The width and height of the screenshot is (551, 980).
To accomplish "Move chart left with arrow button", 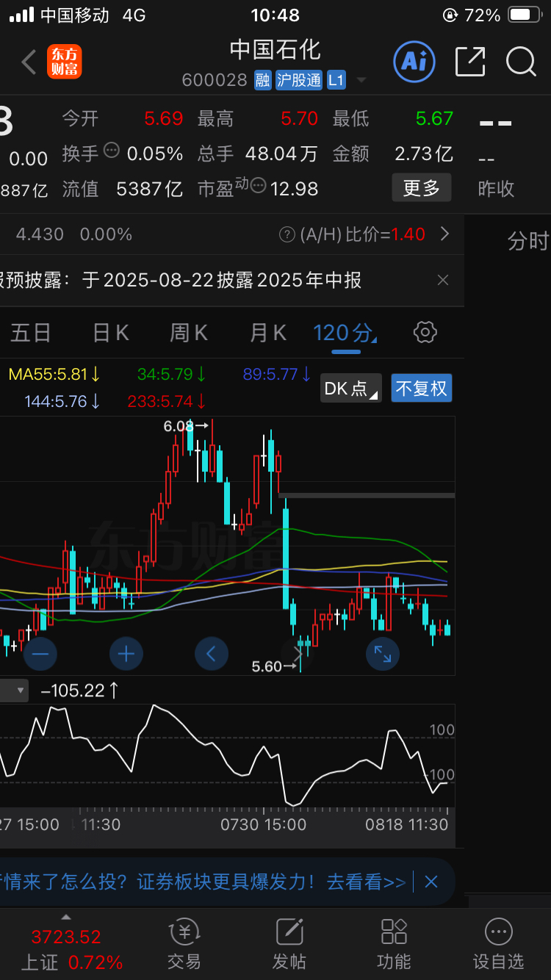I will click(212, 653).
